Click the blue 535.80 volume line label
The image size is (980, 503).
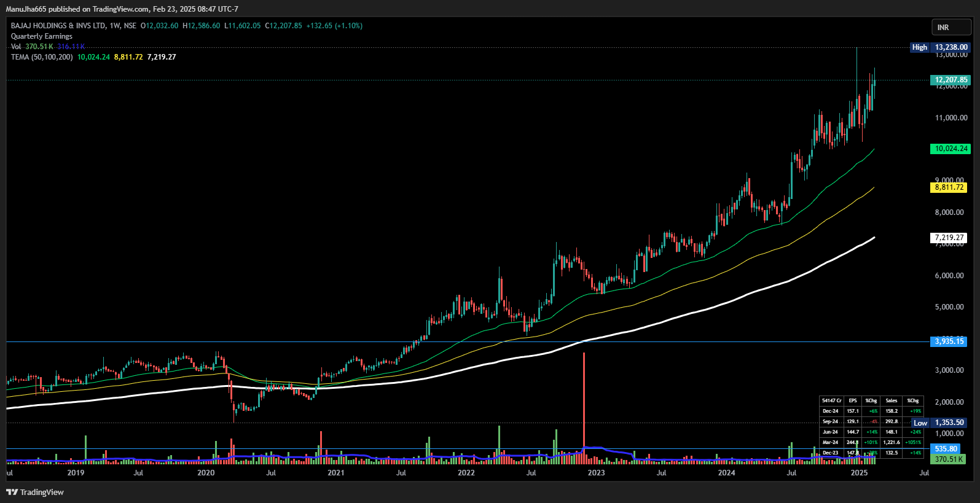[x=946, y=449]
